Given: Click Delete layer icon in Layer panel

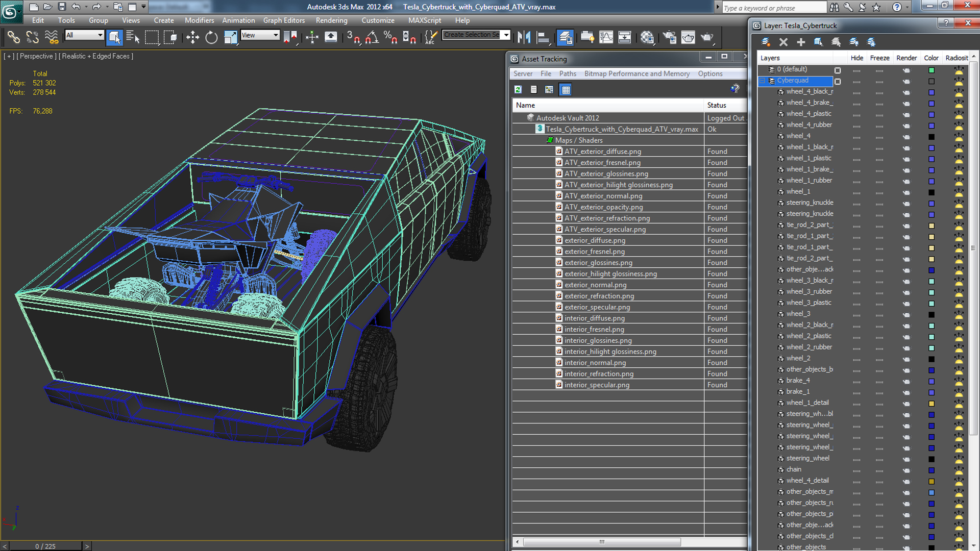Looking at the screenshot, I should [x=783, y=42].
